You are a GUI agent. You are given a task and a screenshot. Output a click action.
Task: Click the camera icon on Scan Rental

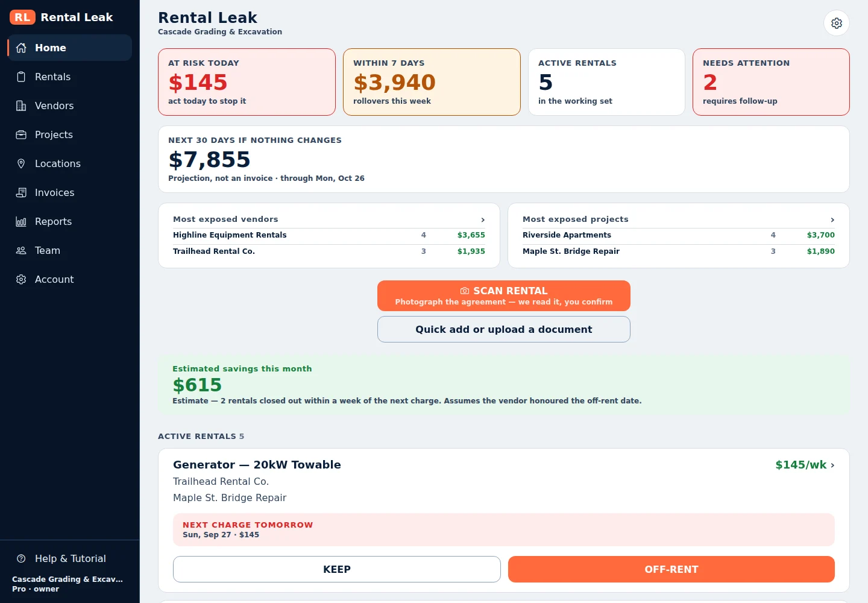pyautogui.click(x=465, y=291)
